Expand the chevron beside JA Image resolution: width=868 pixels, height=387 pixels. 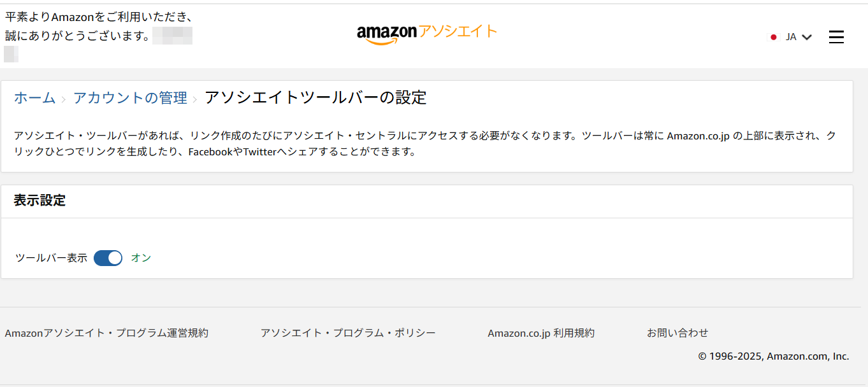(807, 37)
